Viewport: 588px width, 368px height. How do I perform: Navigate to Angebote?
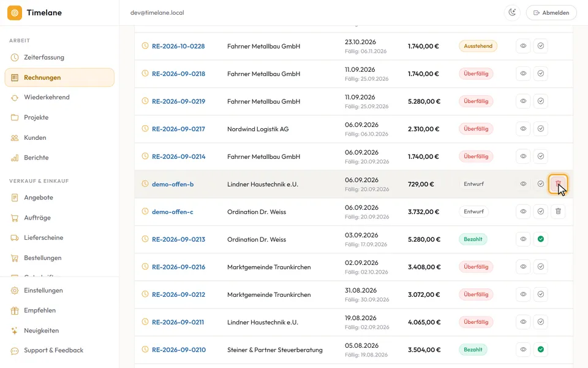pos(59,197)
